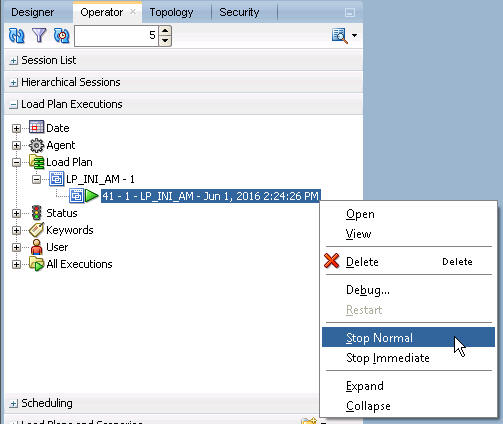Expand the All Executions tree node
The image size is (503, 424).
click(16, 264)
